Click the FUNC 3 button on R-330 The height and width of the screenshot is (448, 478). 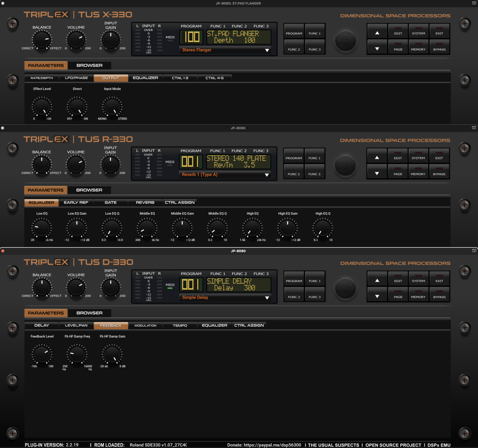tap(314, 172)
